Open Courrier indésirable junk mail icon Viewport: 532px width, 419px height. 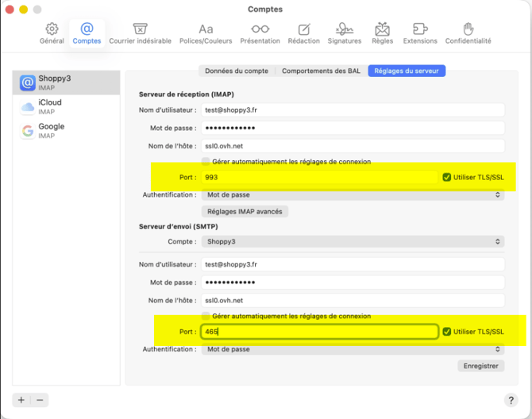(x=140, y=29)
